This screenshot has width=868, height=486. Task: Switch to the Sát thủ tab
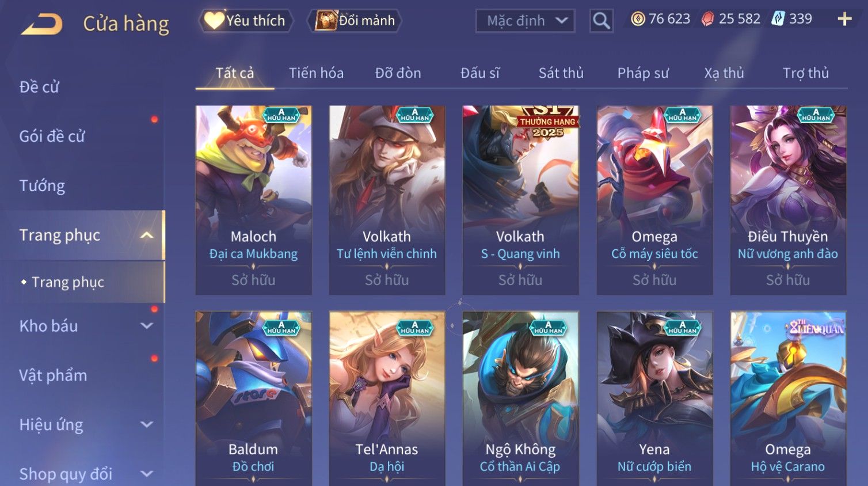[561, 73]
